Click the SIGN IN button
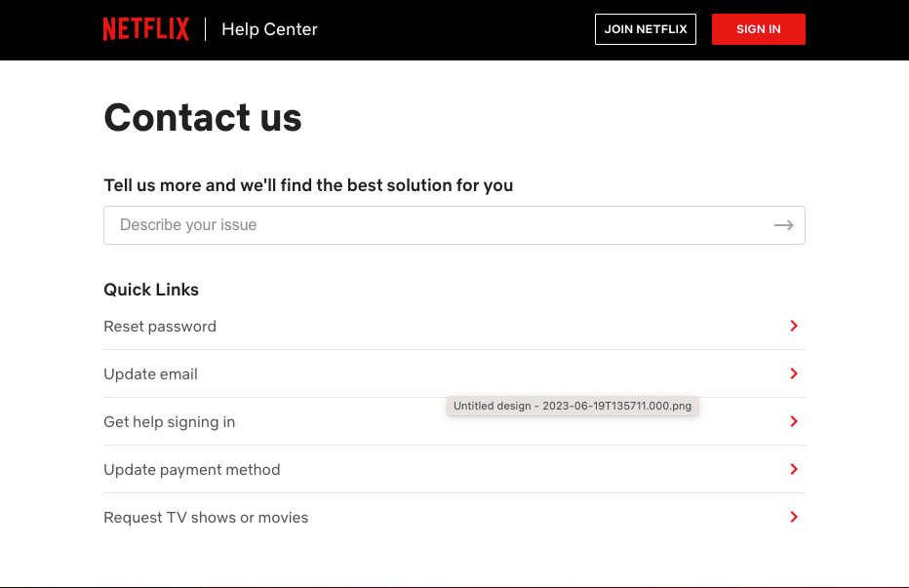 [758, 29]
